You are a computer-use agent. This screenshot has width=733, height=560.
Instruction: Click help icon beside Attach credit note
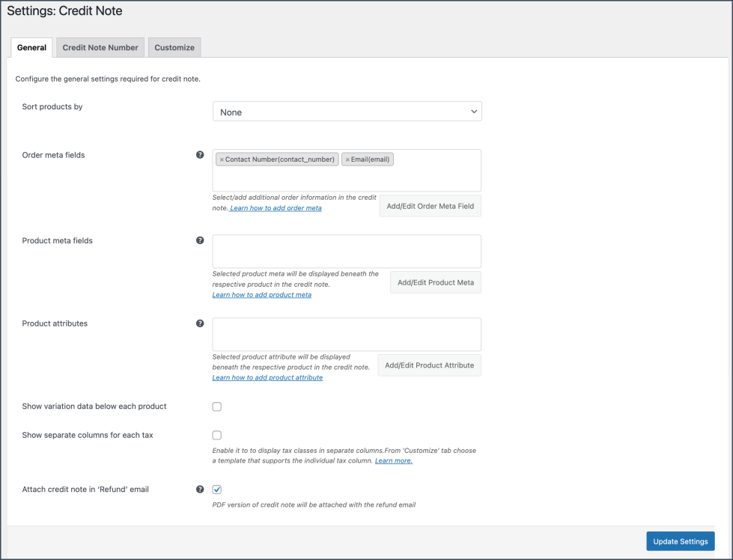pyautogui.click(x=200, y=490)
